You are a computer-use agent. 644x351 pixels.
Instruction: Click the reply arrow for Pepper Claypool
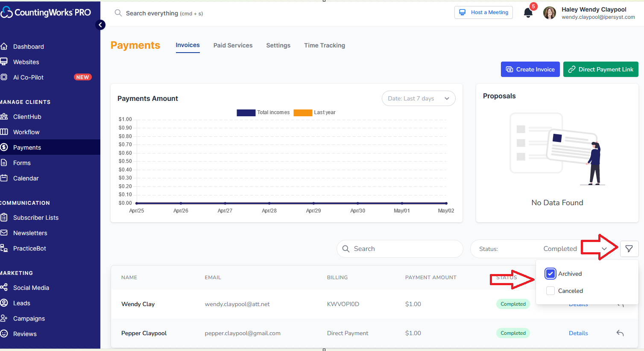tap(620, 333)
